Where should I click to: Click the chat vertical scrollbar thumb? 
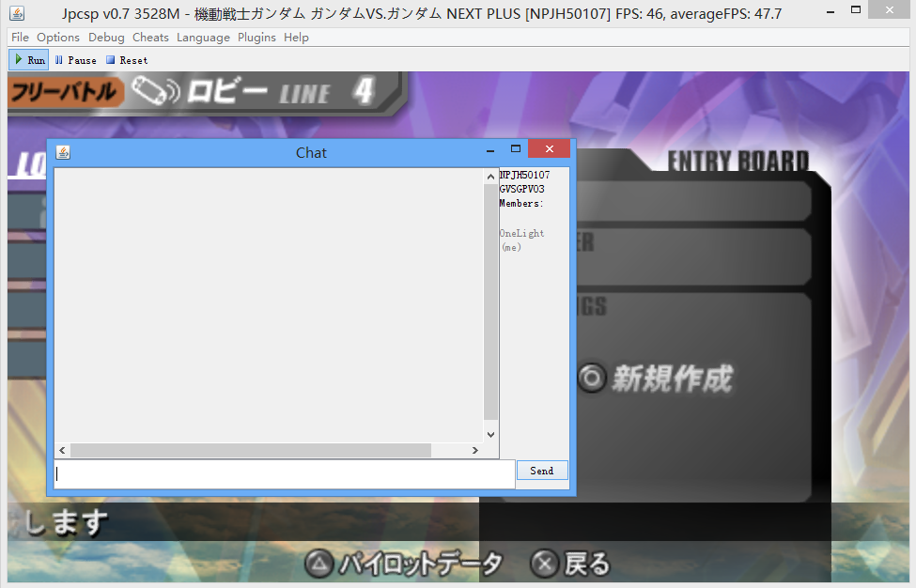490,302
